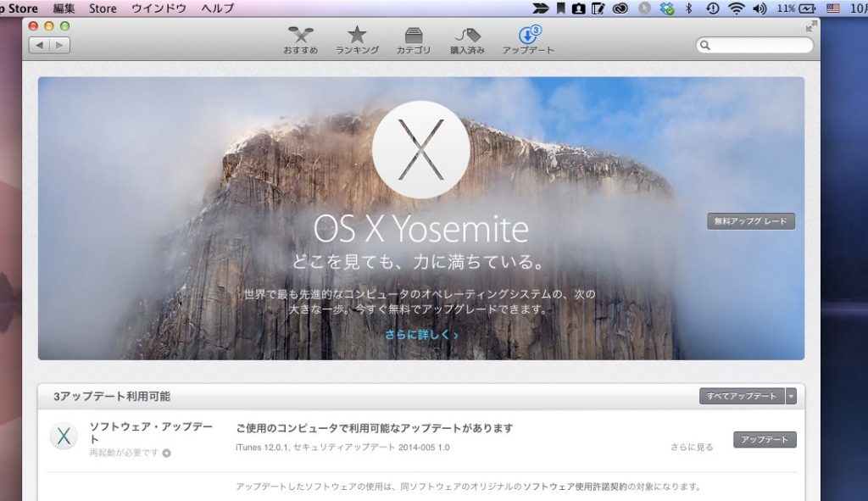Enter full screen with the window arrows icon
This screenshot has width=868, height=501.
(x=811, y=26)
